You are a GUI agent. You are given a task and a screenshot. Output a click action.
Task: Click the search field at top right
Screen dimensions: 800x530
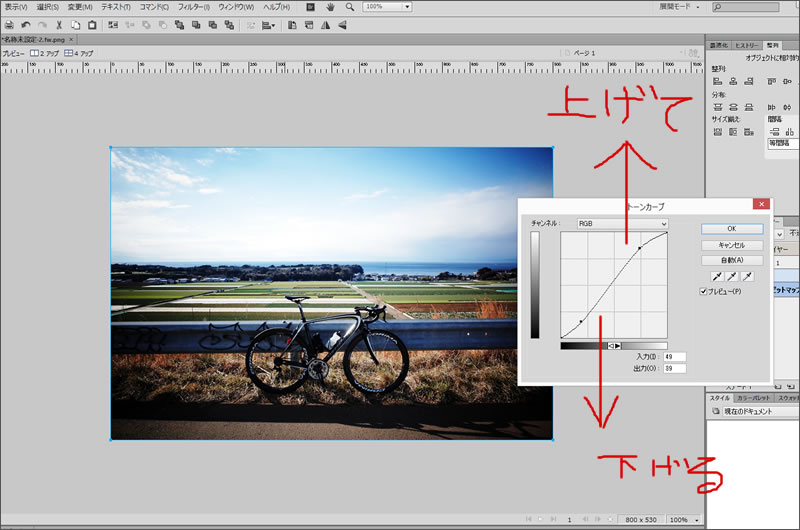(746, 7)
